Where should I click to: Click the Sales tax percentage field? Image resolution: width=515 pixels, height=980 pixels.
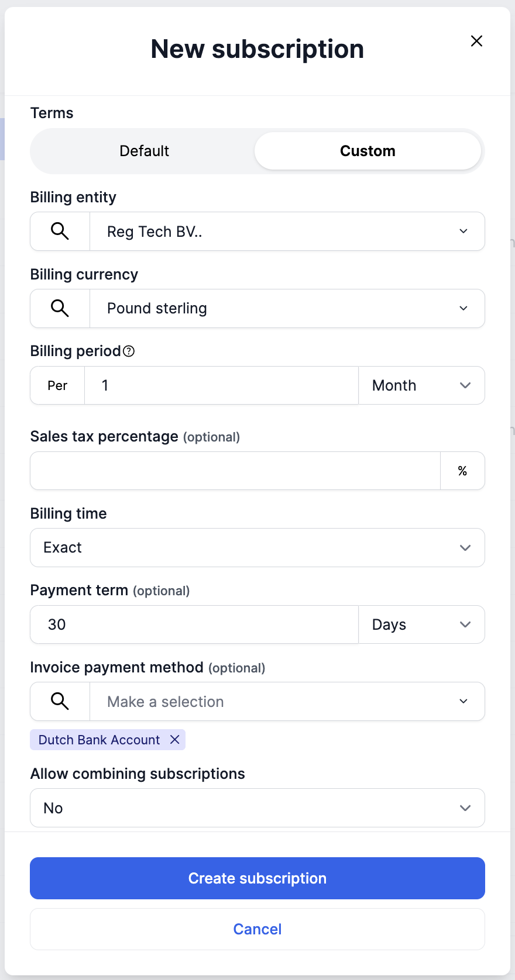(235, 471)
